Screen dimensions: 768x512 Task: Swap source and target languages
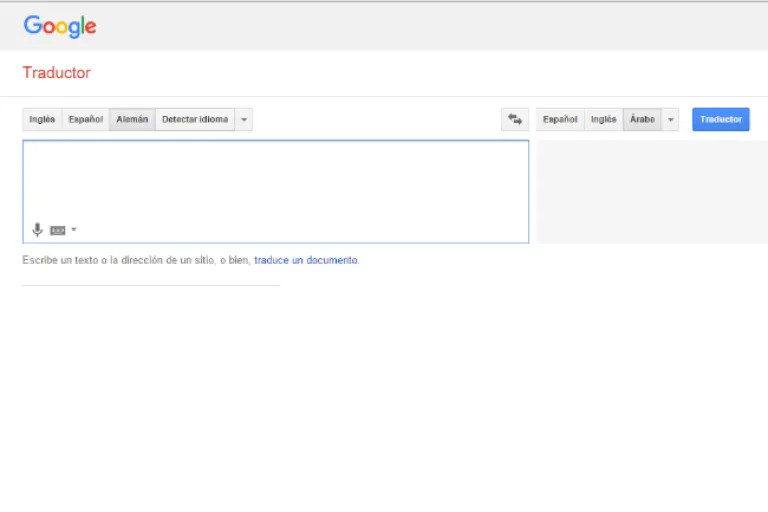pyautogui.click(x=515, y=119)
